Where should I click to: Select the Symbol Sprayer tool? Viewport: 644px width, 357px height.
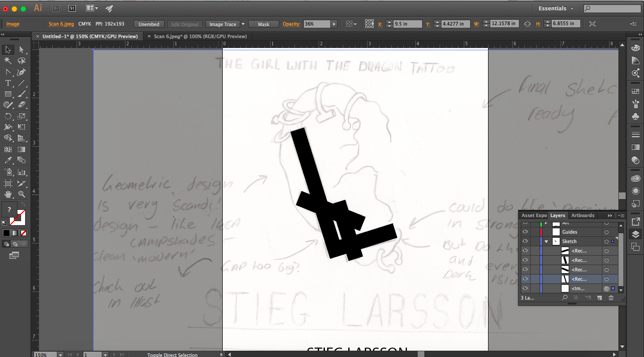(x=8, y=172)
